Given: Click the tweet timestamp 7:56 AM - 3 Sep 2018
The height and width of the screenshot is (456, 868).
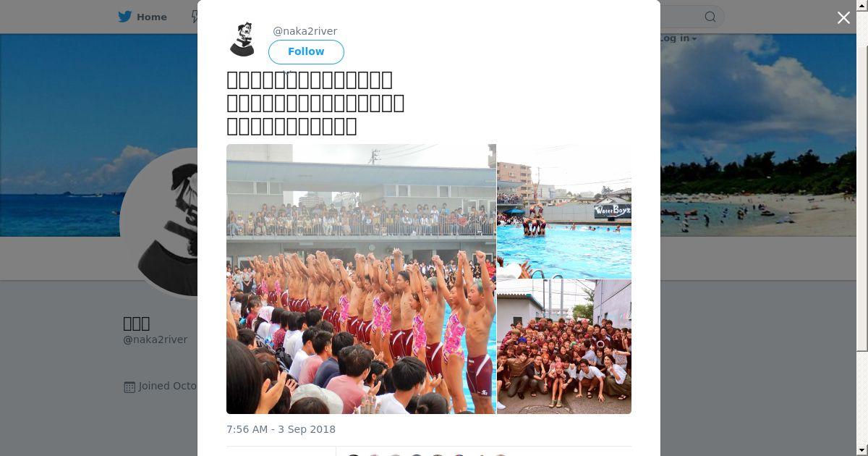Looking at the screenshot, I should [281, 429].
